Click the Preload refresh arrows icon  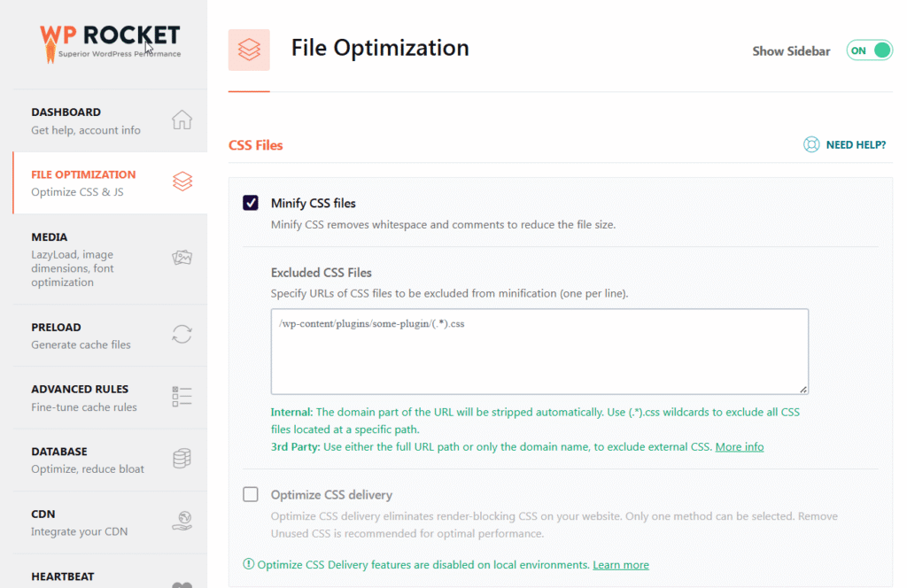tap(182, 334)
